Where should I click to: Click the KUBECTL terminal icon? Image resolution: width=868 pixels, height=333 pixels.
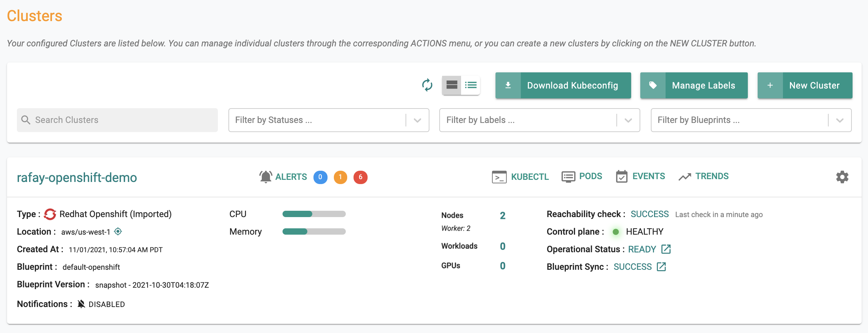point(499,177)
